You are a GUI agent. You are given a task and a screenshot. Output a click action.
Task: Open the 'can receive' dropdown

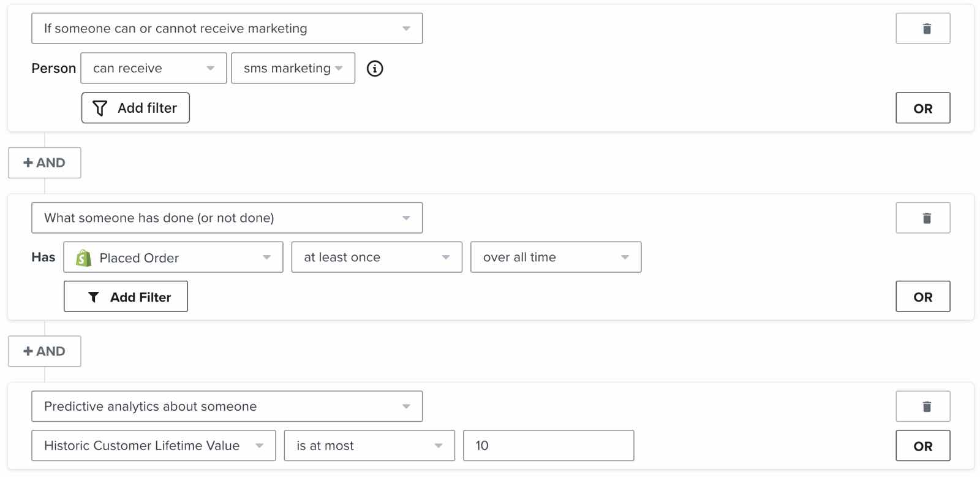(153, 69)
